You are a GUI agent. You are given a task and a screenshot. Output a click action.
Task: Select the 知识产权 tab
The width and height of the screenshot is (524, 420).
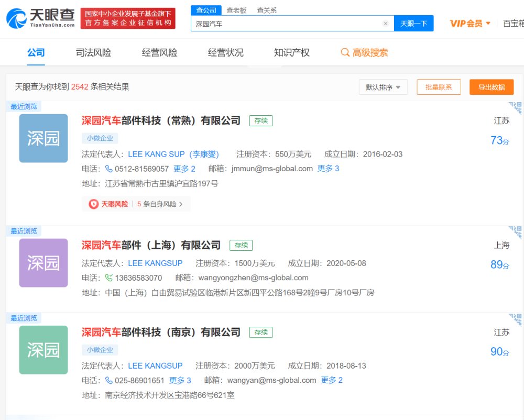point(292,53)
